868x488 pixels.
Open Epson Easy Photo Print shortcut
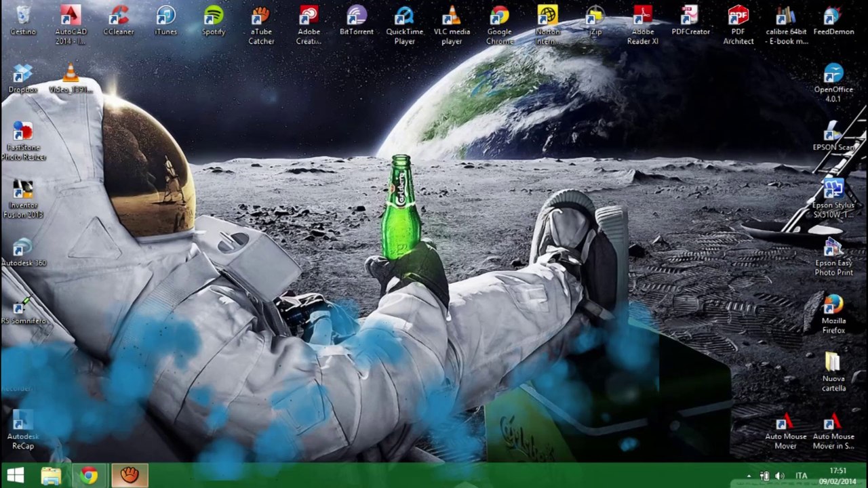(833, 256)
